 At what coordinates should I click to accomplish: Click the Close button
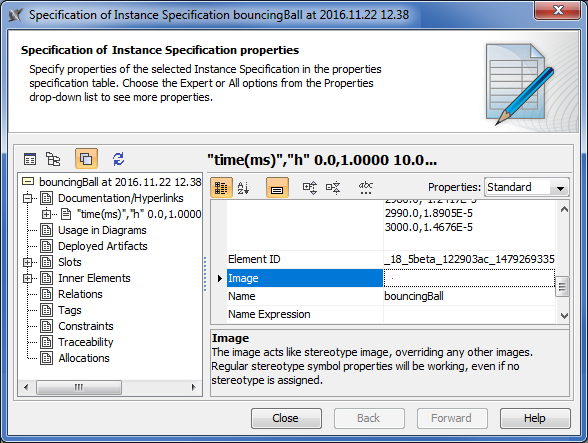click(x=286, y=418)
